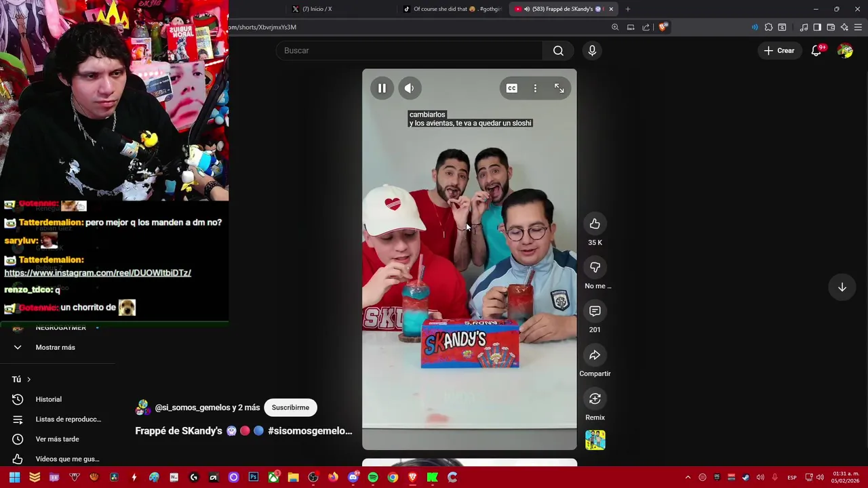Subscribe via the Suscribirse button
Viewport: 868px width, 488px height.
[290, 407]
